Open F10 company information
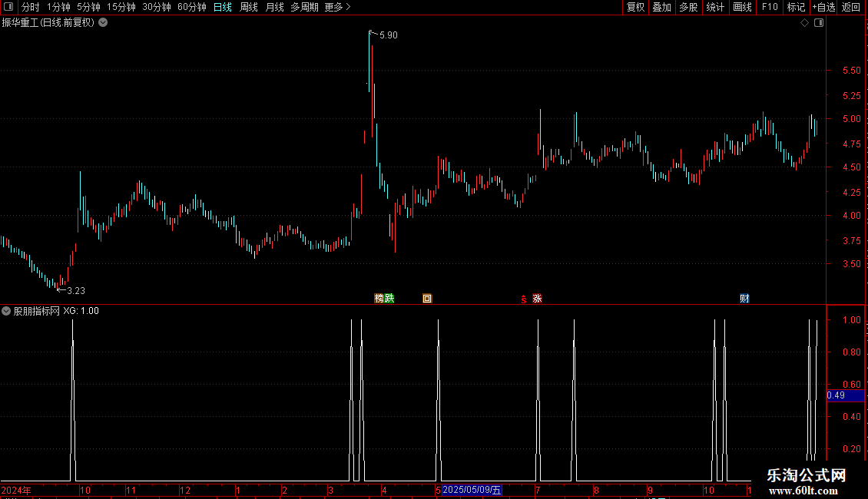 [x=770, y=7]
